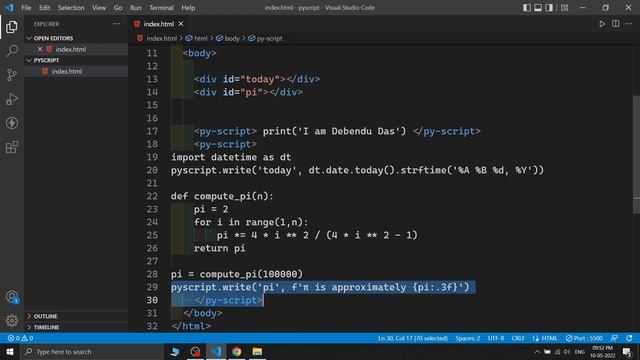Open the lightning bolt extension view
The width and height of the screenshot is (640, 360).
pyautogui.click(x=12, y=123)
